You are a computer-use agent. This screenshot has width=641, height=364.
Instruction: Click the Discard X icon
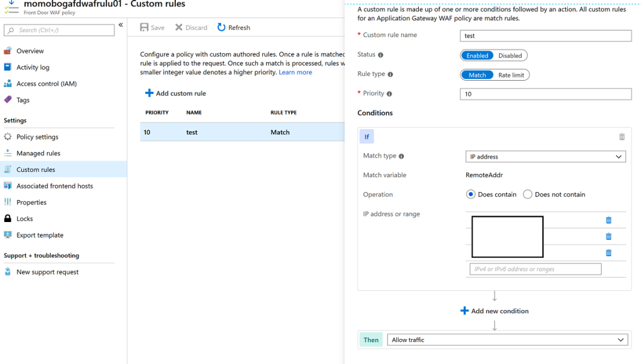tap(178, 28)
